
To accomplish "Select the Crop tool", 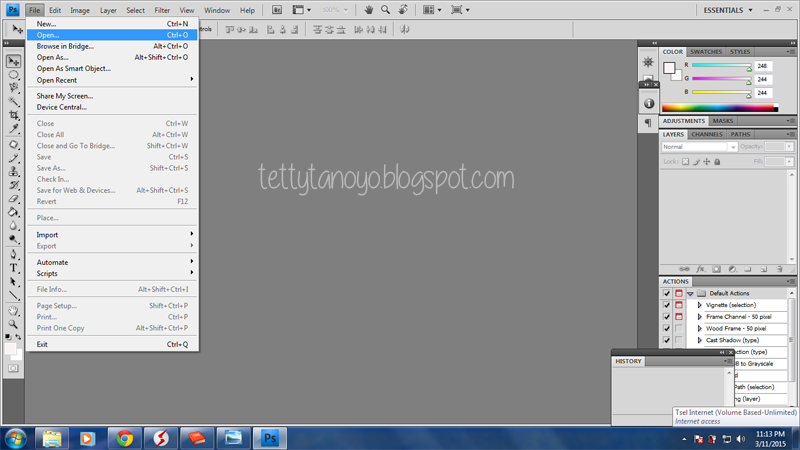I will coord(14,116).
